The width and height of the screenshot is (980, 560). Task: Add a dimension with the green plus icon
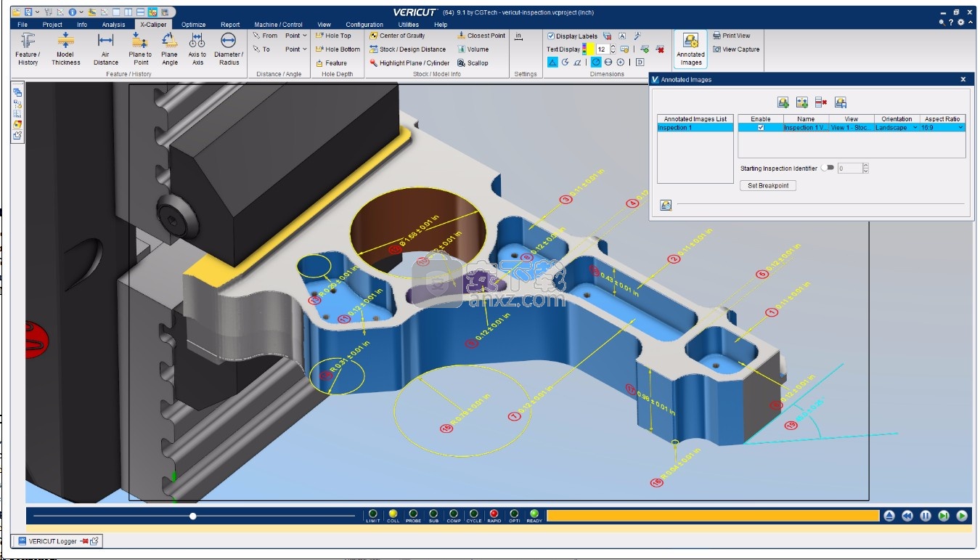pyautogui.click(x=645, y=49)
